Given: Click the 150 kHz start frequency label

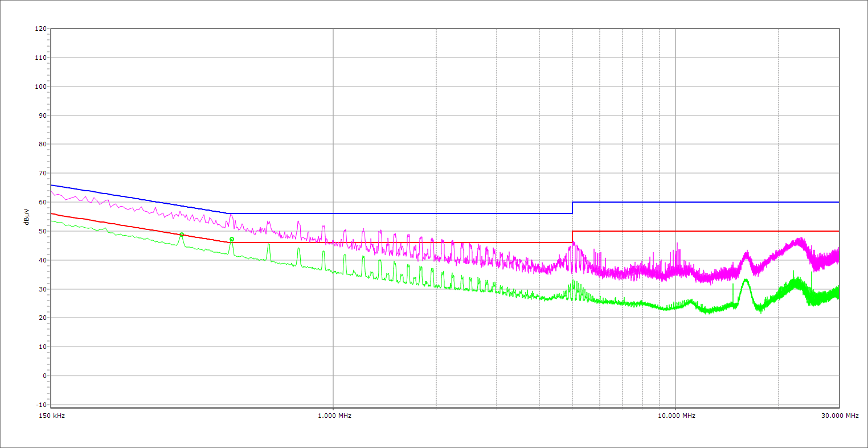Looking at the screenshot, I should point(51,416).
